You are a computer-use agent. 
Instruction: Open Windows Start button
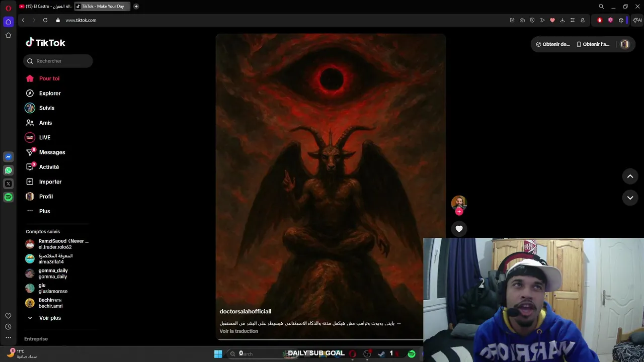(218, 354)
